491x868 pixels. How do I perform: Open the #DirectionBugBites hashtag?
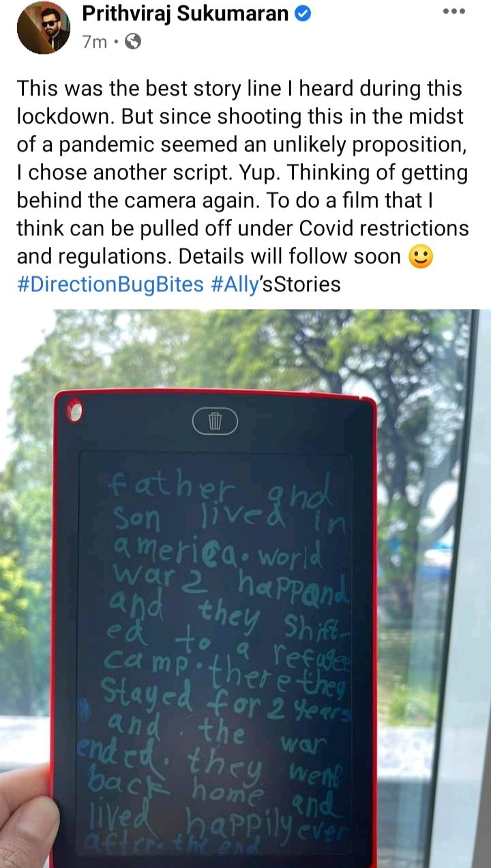[110, 284]
